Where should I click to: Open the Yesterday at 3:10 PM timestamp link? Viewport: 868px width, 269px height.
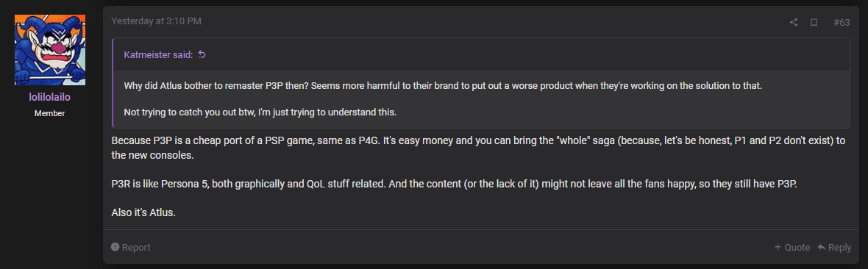[x=156, y=21]
